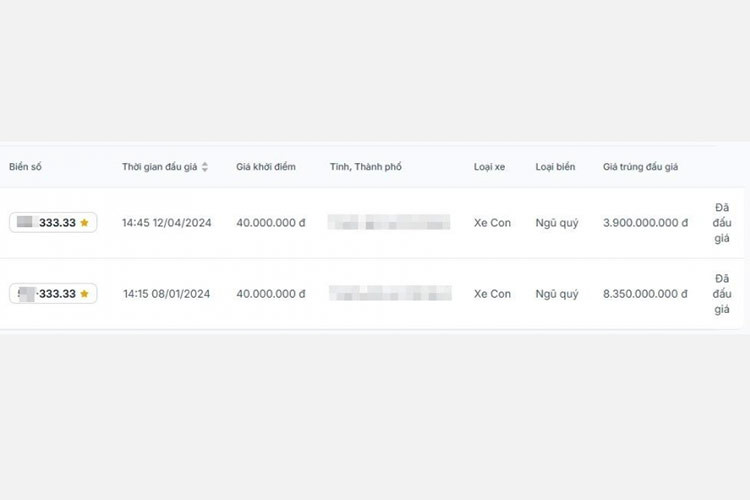The height and width of the screenshot is (500, 750).
Task: Click the auction time 14:15 08/01/2024
Action: 166,294
